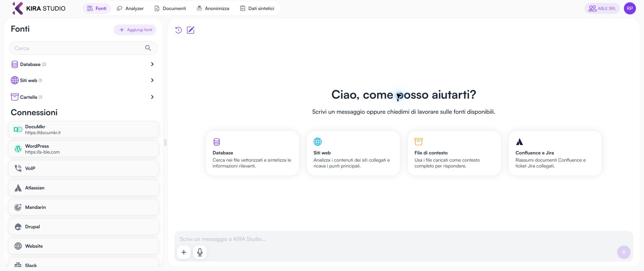Select the Website connection row
This screenshot has width=644, height=271.
click(x=84, y=246)
